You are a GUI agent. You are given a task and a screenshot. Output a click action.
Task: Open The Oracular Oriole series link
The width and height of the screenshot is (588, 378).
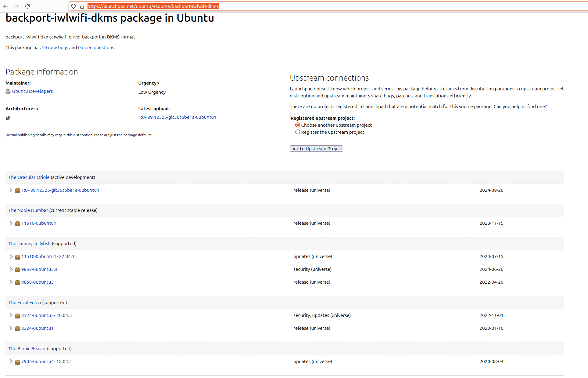click(29, 177)
